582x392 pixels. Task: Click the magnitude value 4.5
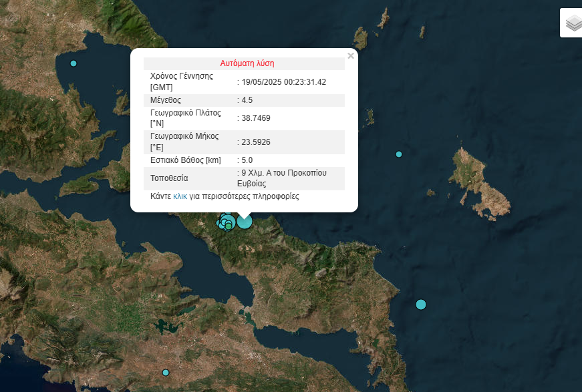(247, 100)
